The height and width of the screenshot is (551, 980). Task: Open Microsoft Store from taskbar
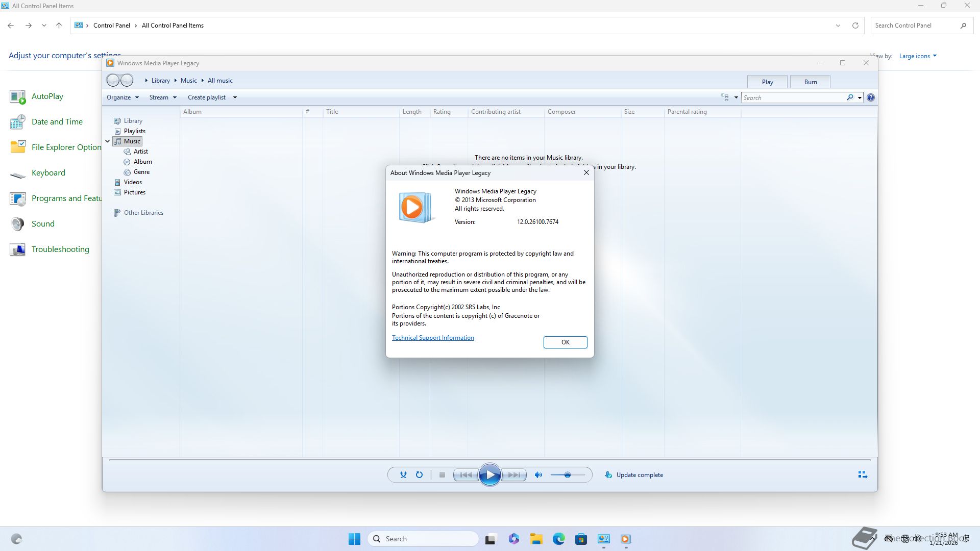click(581, 539)
